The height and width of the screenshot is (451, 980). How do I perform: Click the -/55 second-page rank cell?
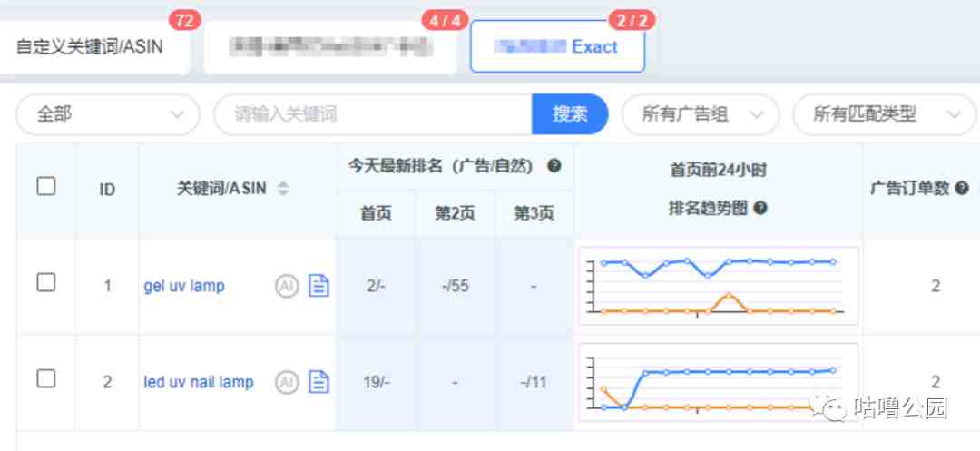455,286
